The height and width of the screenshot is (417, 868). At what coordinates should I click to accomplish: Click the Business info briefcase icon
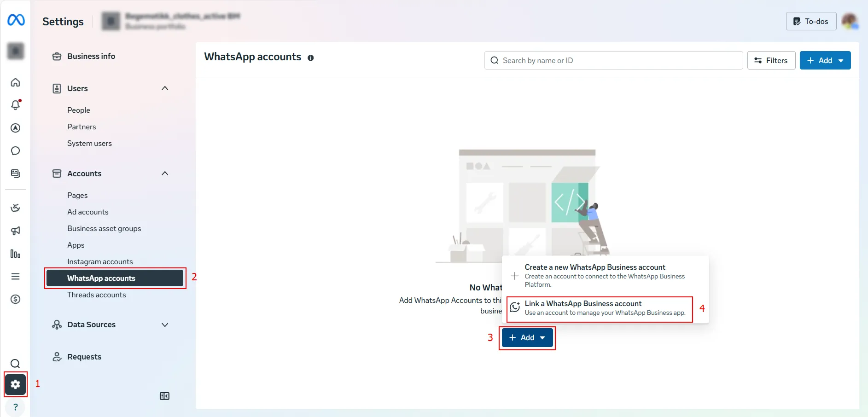(57, 56)
